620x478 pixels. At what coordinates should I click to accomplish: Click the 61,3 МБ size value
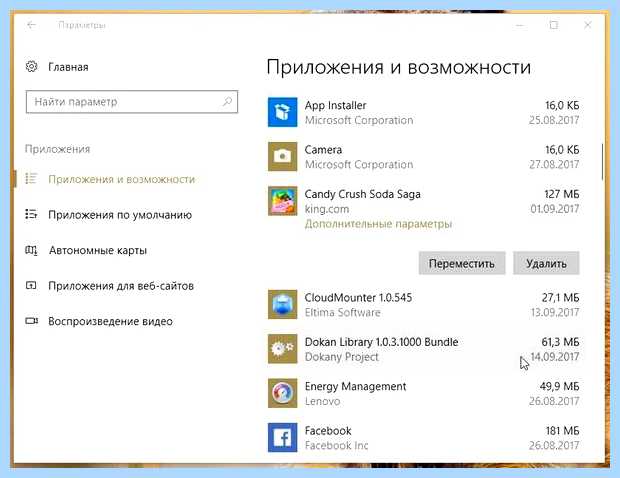(x=560, y=342)
